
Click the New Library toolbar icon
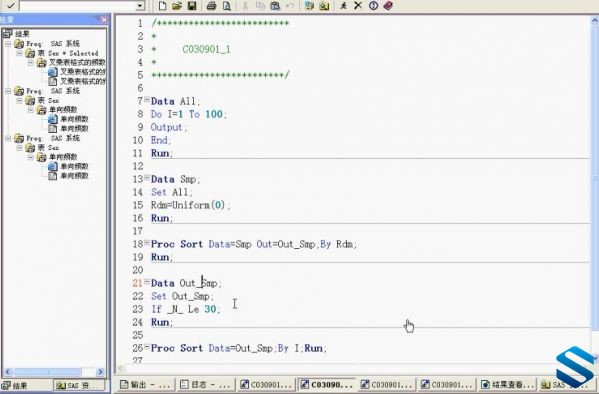coord(309,6)
